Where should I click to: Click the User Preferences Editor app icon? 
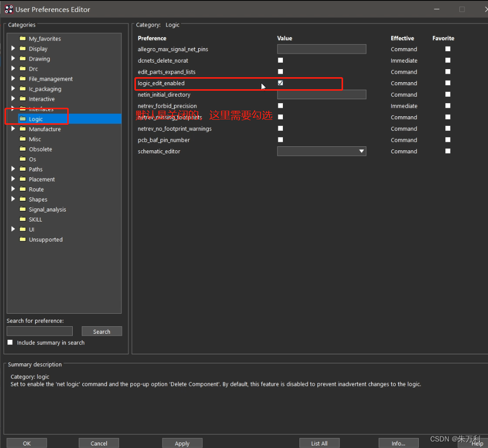9,10
